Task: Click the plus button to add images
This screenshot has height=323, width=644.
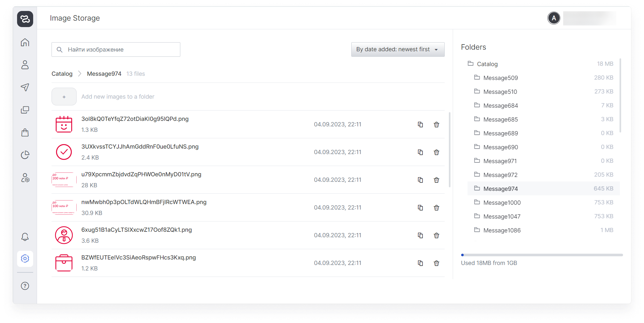Action: click(x=64, y=97)
